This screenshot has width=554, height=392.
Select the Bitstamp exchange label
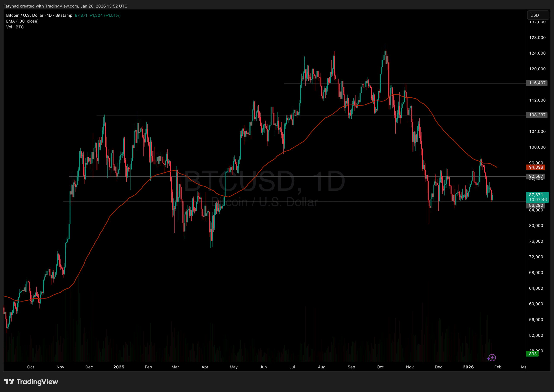point(63,15)
